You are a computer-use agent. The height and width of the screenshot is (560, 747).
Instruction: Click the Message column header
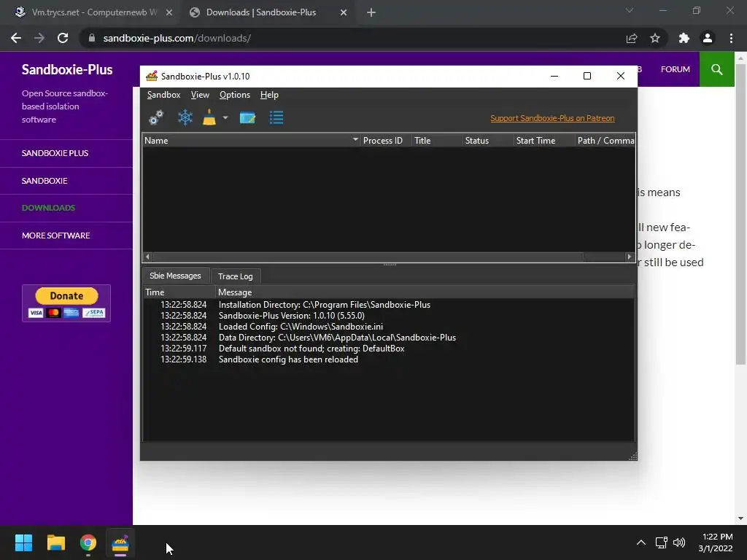click(425, 292)
